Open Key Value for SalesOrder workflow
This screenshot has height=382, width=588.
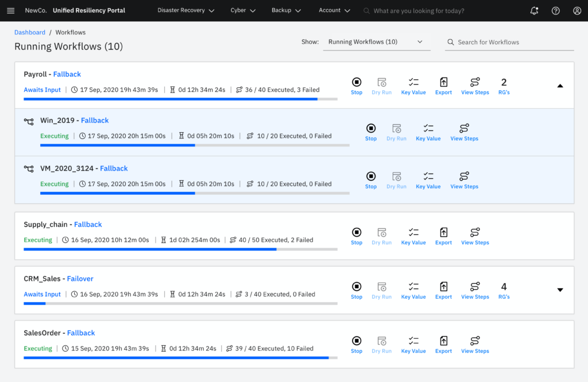(x=413, y=344)
